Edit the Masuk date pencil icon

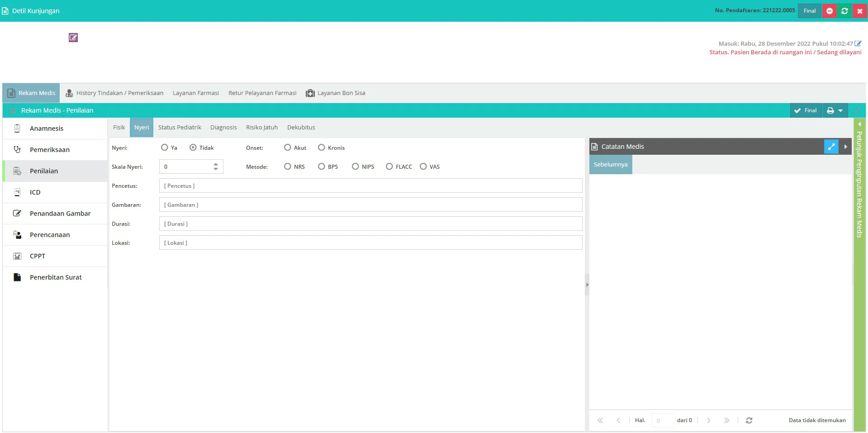point(858,43)
